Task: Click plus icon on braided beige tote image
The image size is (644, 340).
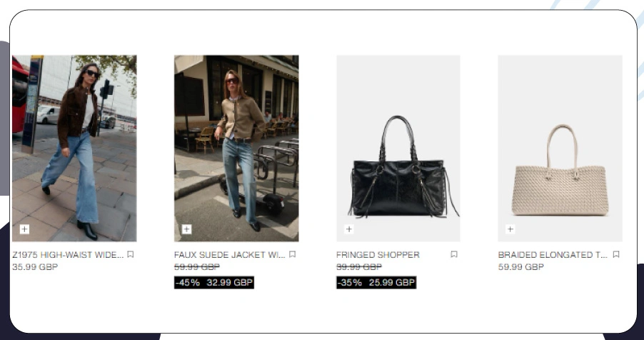Action: coord(510,229)
